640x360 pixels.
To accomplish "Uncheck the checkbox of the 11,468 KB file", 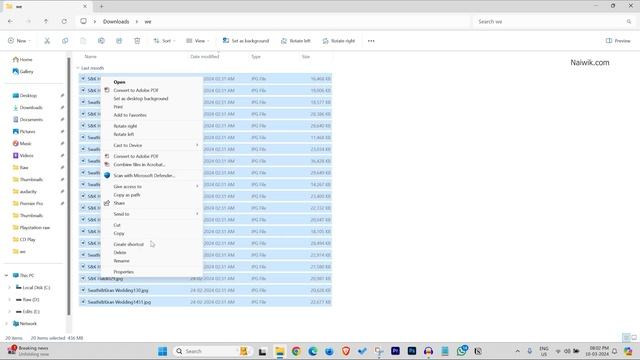I will tap(83, 137).
